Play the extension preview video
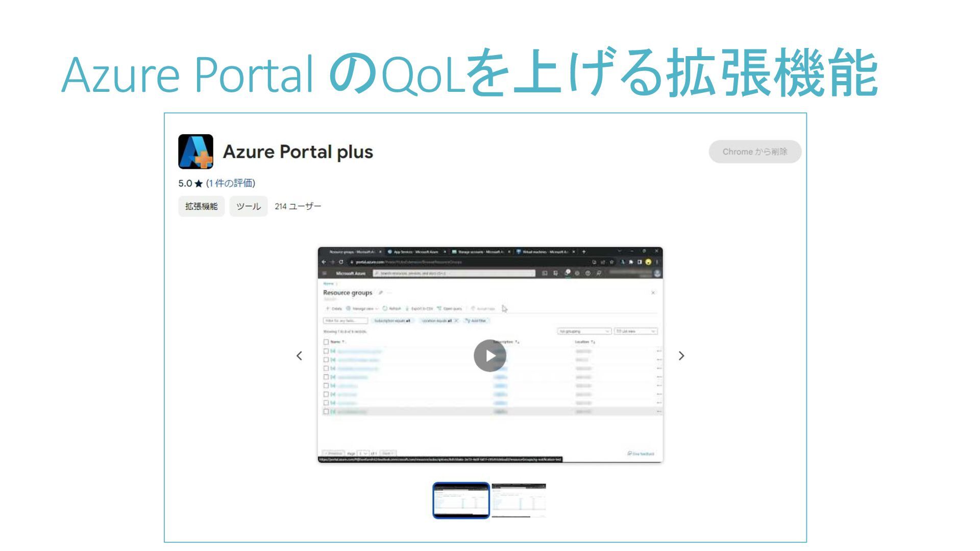The height and width of the screenshot is (551, 980). pos(489,356)
